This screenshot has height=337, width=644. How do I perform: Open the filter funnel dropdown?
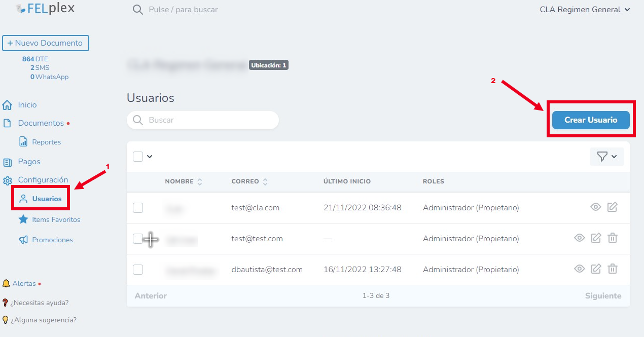click(606, 157)
